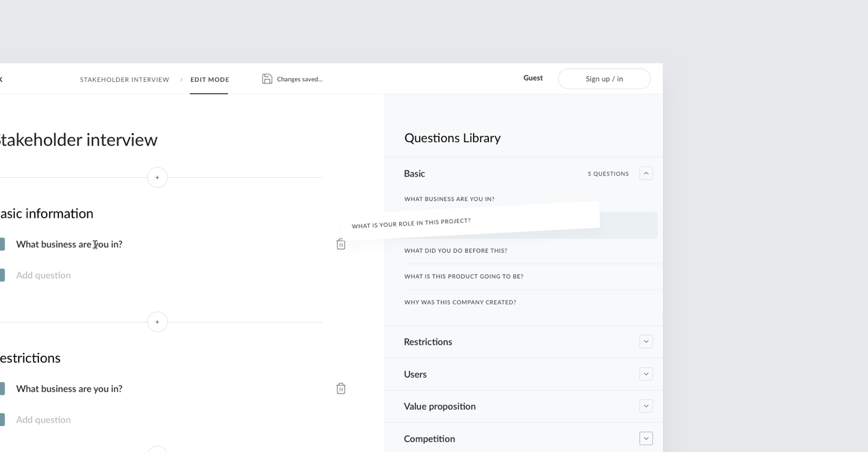
Task: Click the Basic information section heading
Action: [46, 213]
